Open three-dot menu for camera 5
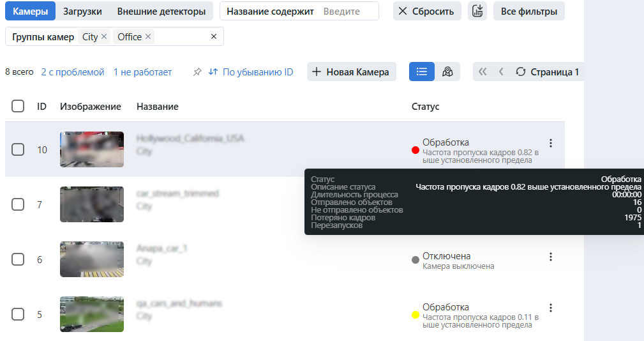 tap(551, 308)
